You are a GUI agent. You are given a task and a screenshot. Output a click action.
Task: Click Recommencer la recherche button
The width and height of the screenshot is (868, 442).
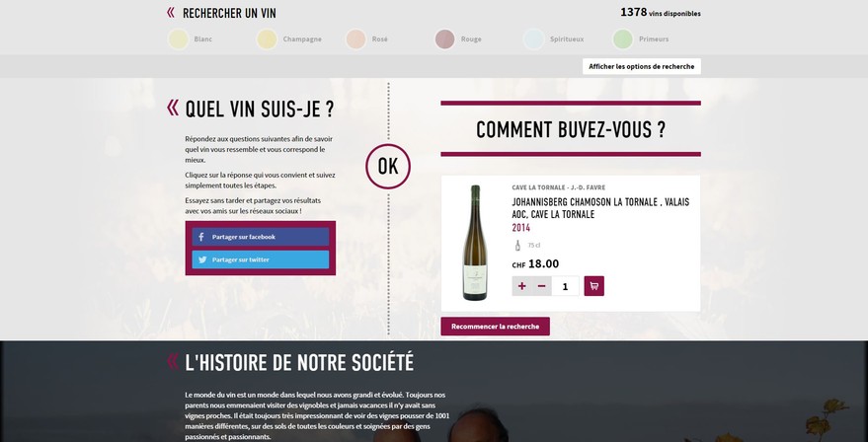(x=495, y=327)
